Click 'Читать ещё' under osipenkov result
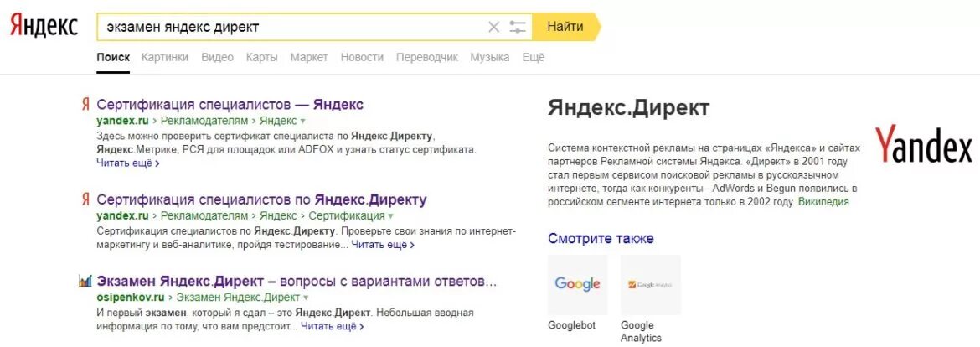Image resolution: width=980 pixels, height=347 pixels. (333, 326)
